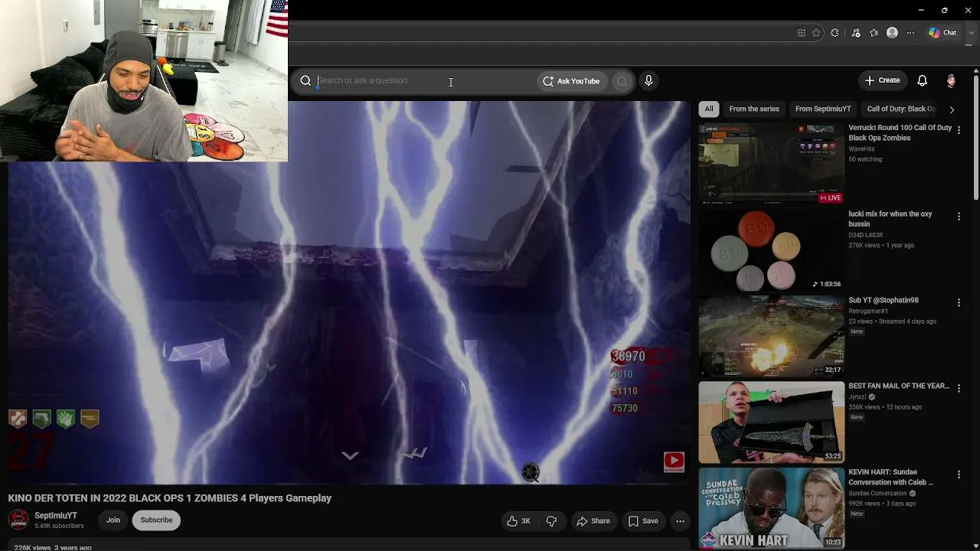Share the Kino Der Toten video
Viewport: 980px width, 551px height.
[x=593, y=521]
